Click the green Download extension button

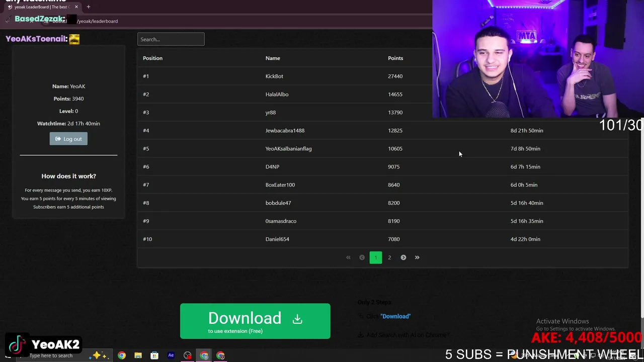pos(255,321)
